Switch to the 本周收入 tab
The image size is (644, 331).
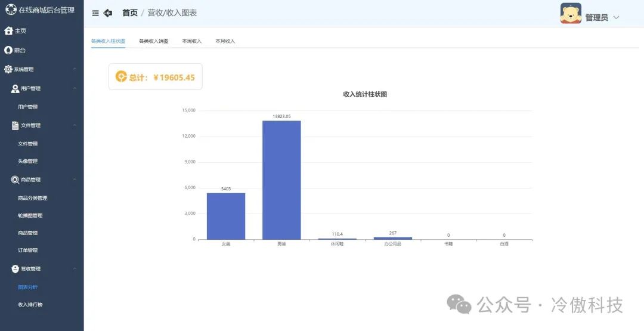(192, 41)
